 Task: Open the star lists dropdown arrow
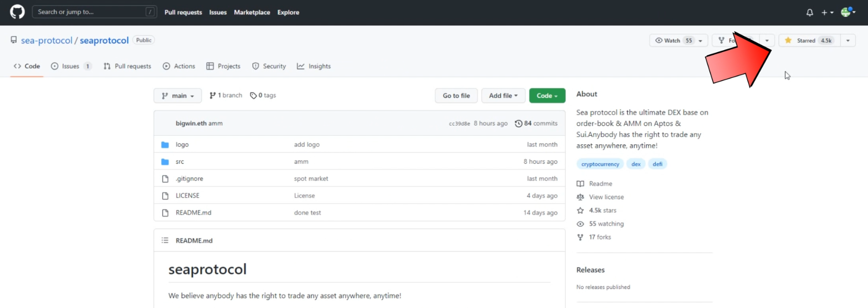tap(847, 41)
